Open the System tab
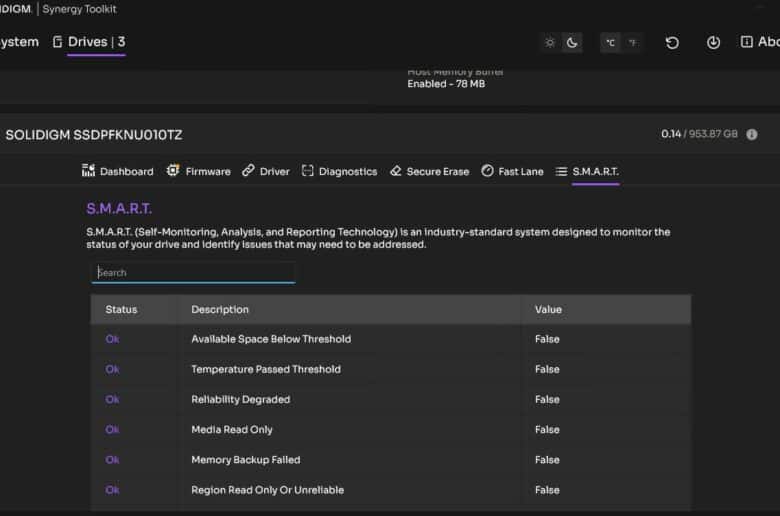Viewport: 780px width, 516px height. (x=19, y=42)
